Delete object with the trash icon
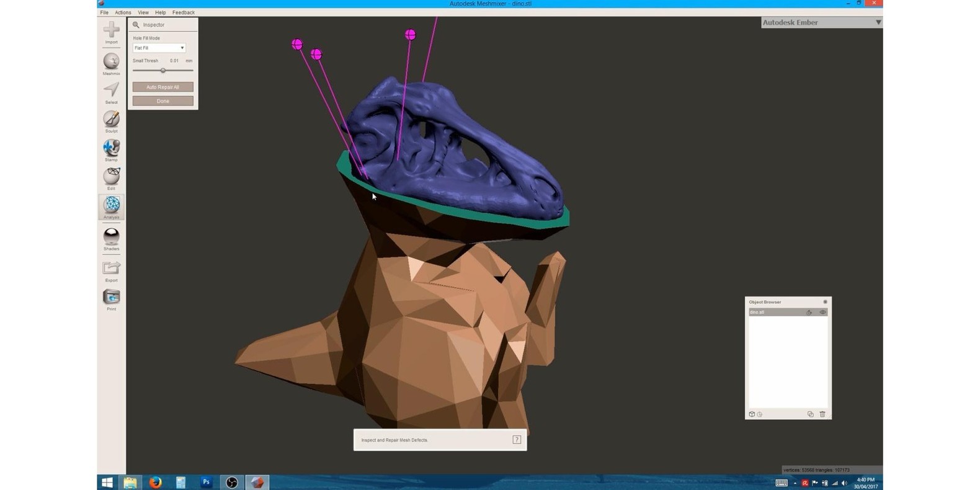Screen dimensions: 980x490 click(822, 414)
